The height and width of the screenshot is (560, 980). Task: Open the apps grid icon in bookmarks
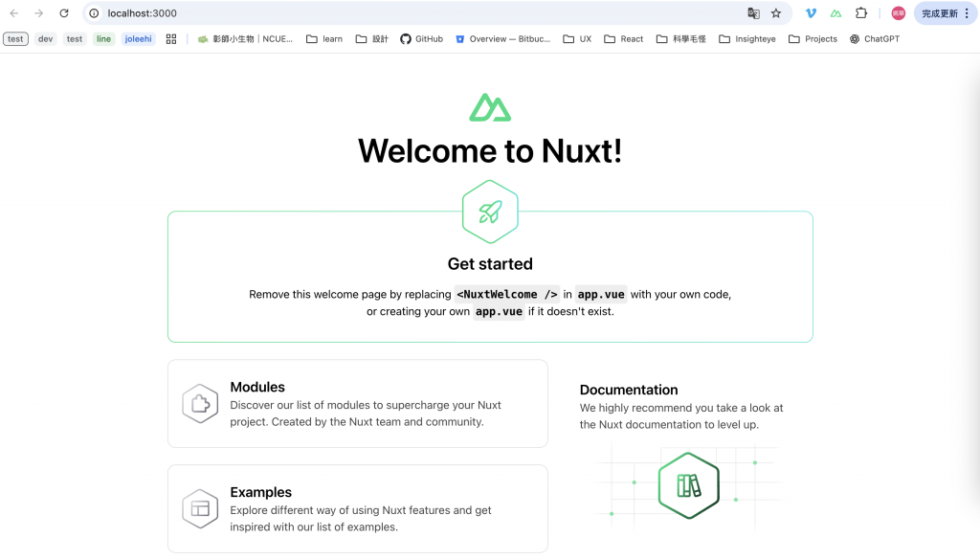[x=171, y=38]
